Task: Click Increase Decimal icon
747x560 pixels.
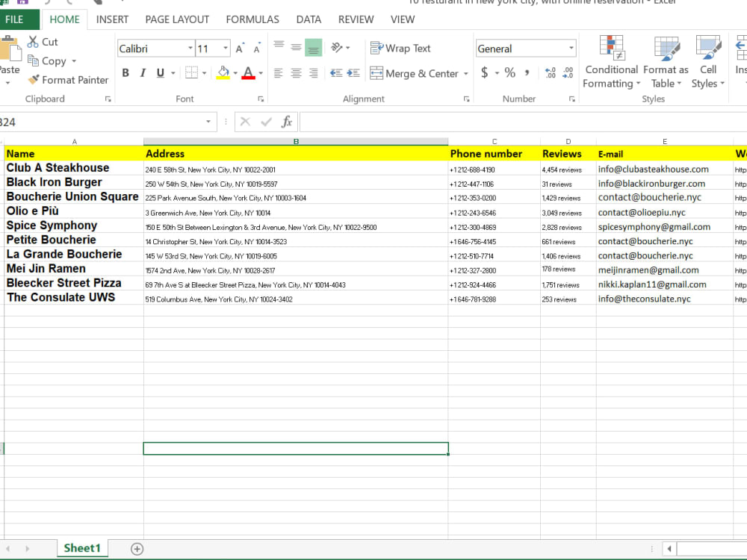Action: click(x=551, y=72)
